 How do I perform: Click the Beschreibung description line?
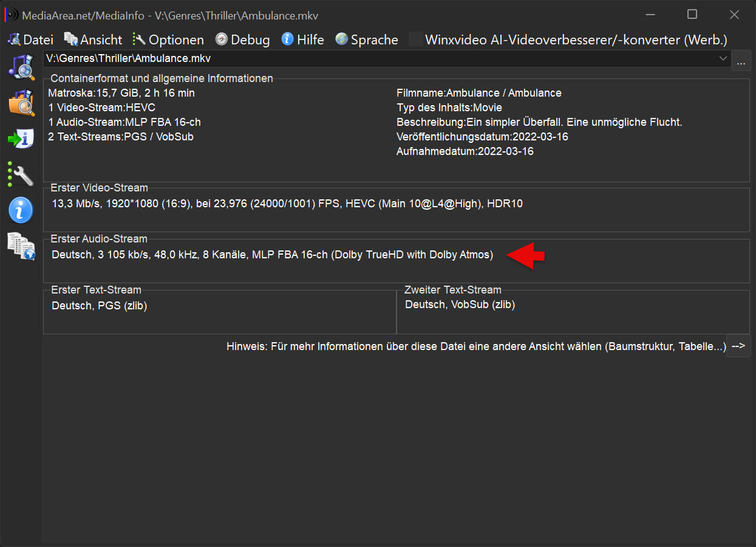coord(539,122)
